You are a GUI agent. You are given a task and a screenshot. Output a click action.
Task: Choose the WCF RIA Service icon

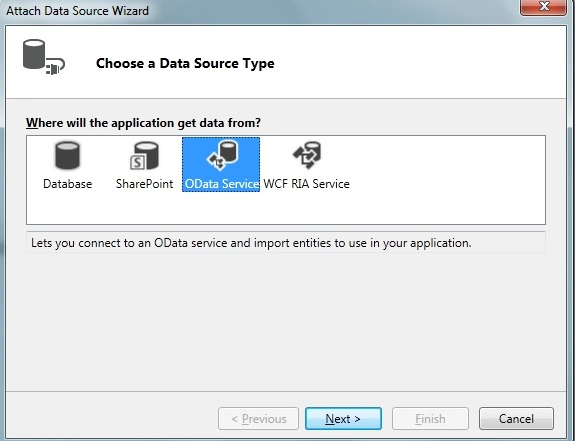pyautogui.click(x=307, y=155)
